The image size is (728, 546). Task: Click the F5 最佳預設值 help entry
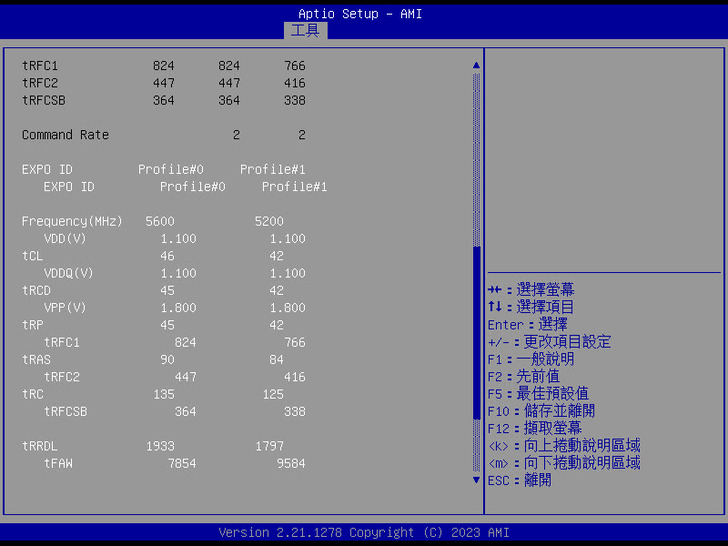coord(539,394)
